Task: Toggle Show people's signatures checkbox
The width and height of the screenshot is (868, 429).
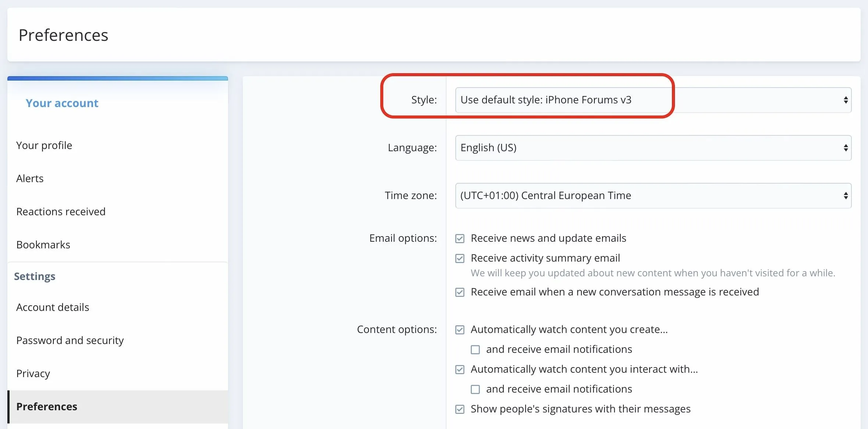Action: click(460, 409)
